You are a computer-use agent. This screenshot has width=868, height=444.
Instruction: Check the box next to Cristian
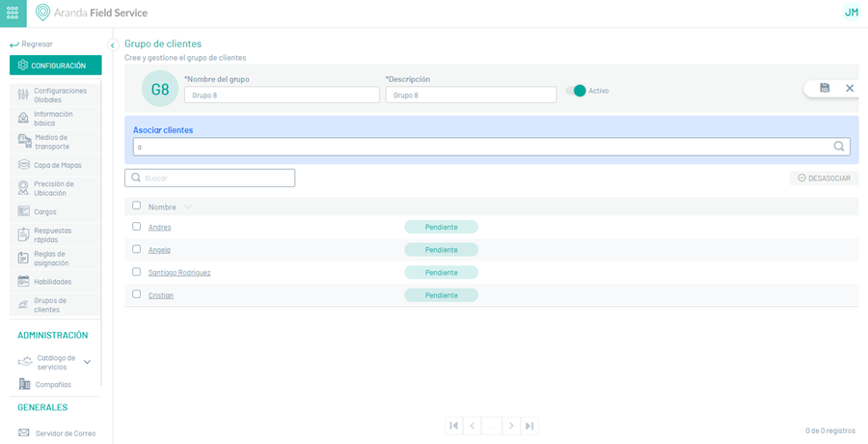(x=137, y=294)
